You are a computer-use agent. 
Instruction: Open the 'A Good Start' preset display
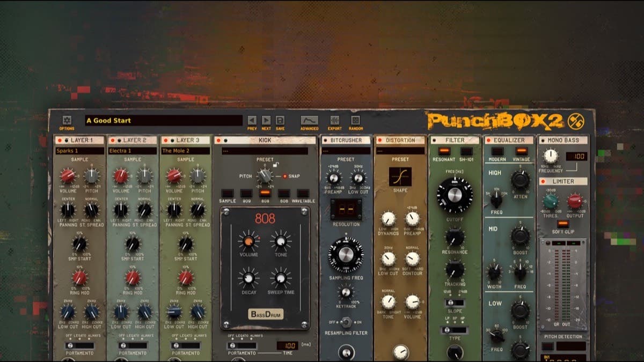point(164,121)
